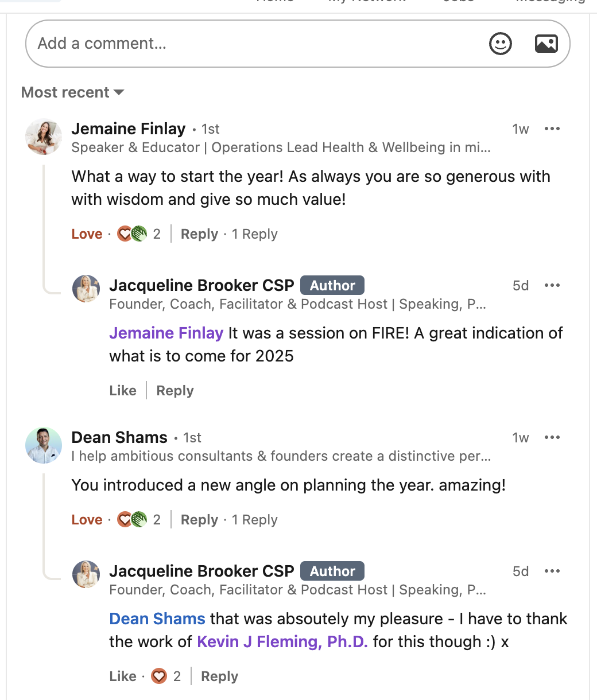597x700 pixels.
Task: Expand 1 Reply under Dean Shams' comment
Action: 254,520
